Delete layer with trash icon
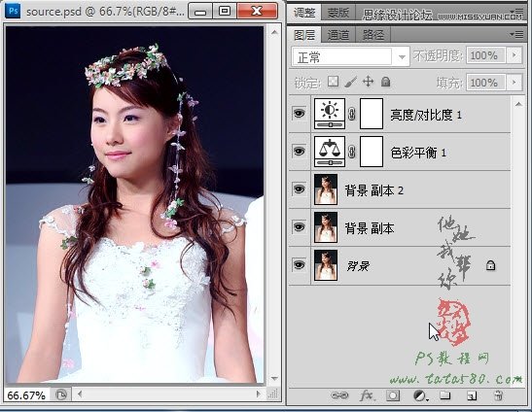The image size is (532, 412). tap(498, 395)
